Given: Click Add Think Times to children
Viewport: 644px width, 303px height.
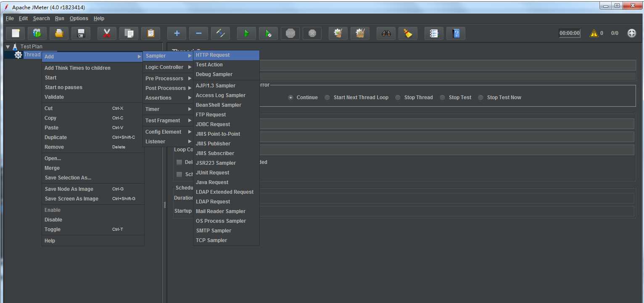Looking at the screenshot, I should 93,68.
